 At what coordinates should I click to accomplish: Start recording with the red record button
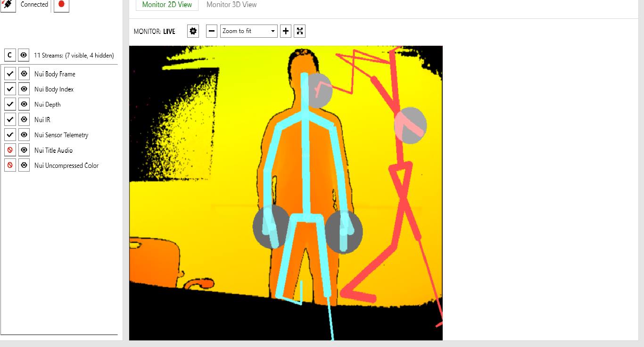point(61,5)
